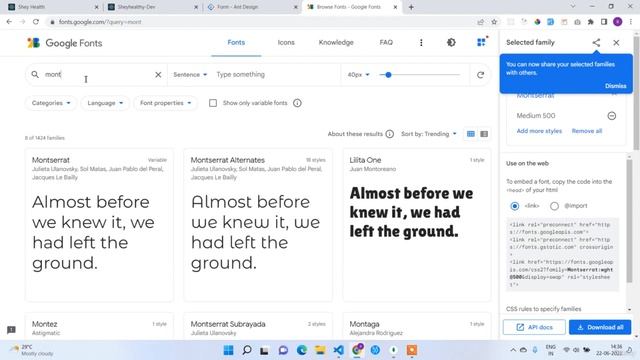Open the Montserrat font card
The height and width of the screenshot is (360, 640).
point(99,225)
